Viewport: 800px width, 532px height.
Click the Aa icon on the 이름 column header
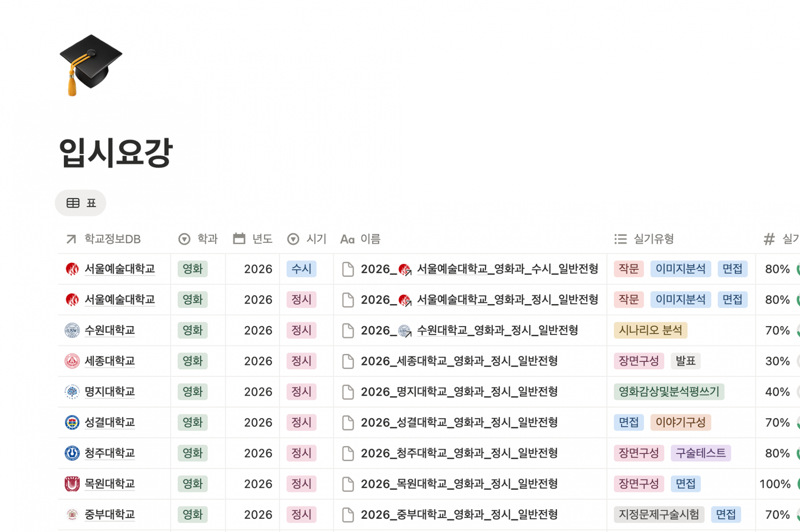click(x=347, y=239)
